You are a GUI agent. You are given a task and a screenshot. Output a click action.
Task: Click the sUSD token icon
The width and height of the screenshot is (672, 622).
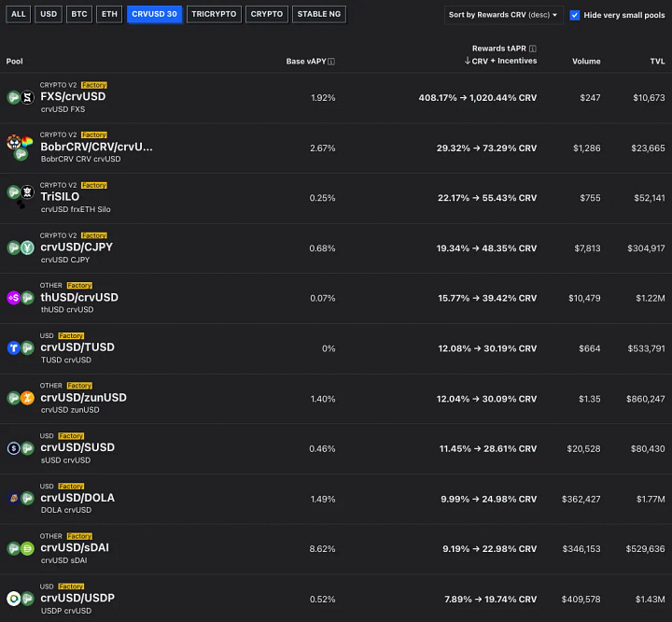coord(14,448)
